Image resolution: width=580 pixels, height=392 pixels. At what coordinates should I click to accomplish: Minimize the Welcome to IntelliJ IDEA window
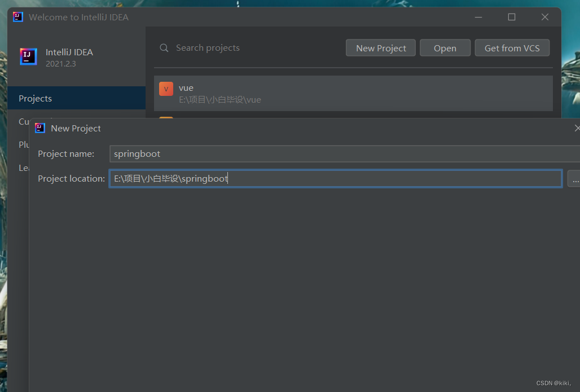point(478,17)
